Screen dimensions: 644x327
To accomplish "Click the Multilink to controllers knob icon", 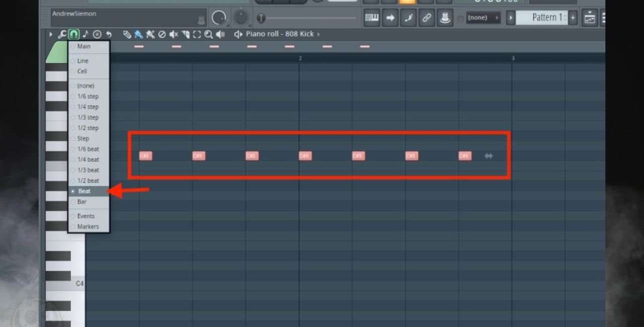I will tap(445, 17).
